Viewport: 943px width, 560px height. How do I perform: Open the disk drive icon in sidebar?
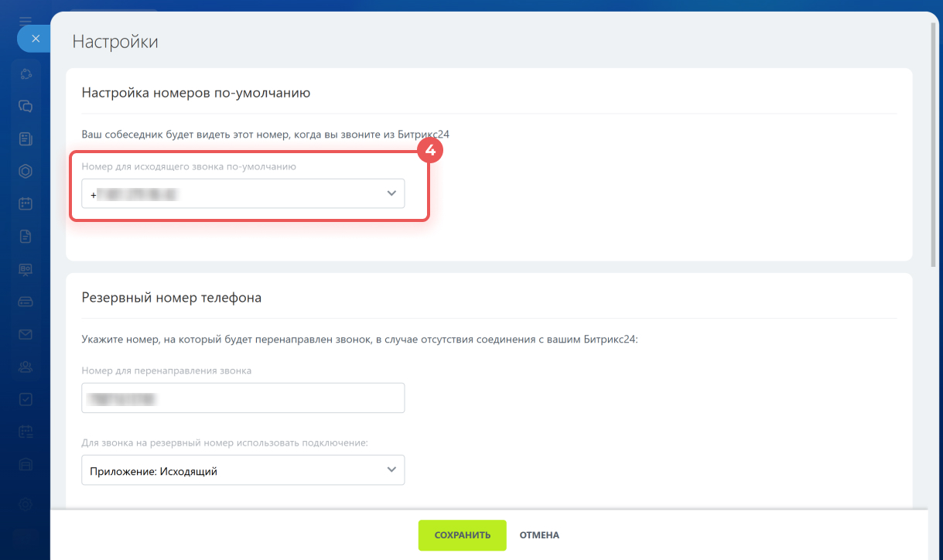pyautogui.click(x=26, y=302)
